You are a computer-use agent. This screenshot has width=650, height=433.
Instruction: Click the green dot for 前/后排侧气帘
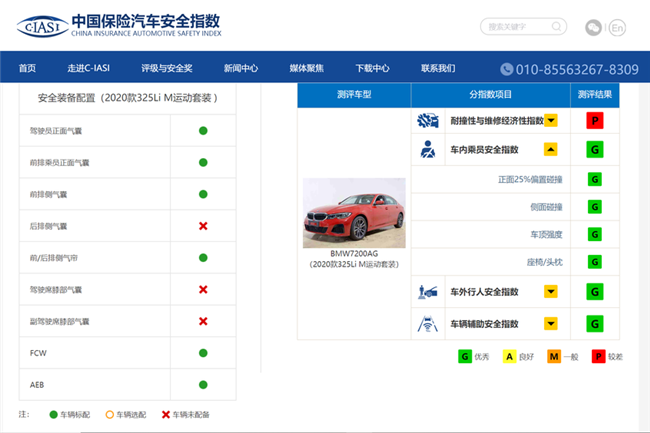click(x=203, y=258)
